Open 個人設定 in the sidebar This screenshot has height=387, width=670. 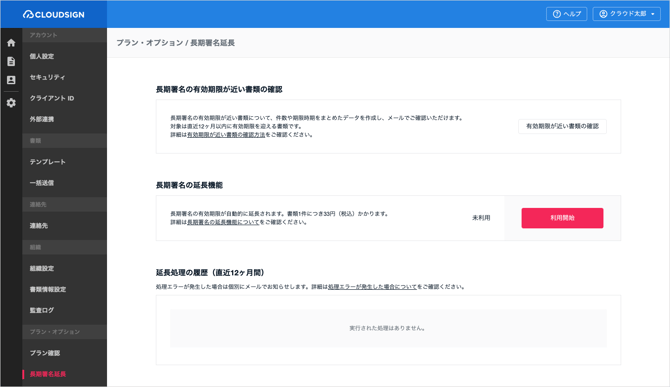42,56
